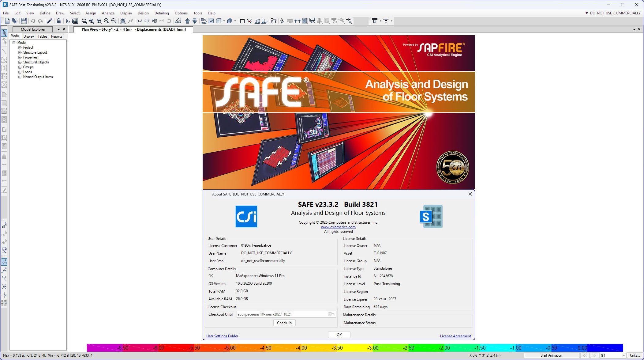Close the About SAFE dialog with X
This screenshot has width=644, height=360.
pos(470,194)
